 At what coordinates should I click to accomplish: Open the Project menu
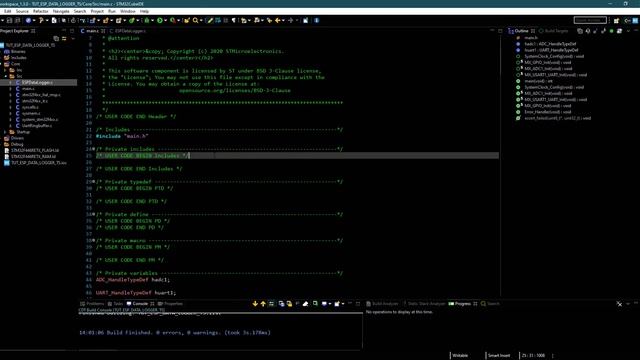click(x=97, y=11)
